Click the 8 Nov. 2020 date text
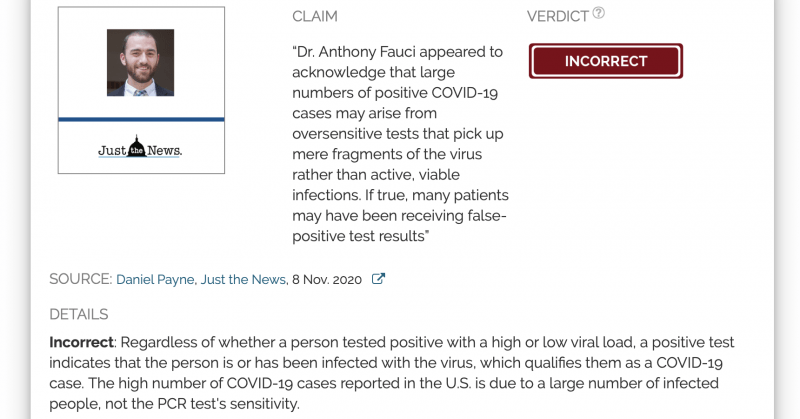 (x=327, y=280)
